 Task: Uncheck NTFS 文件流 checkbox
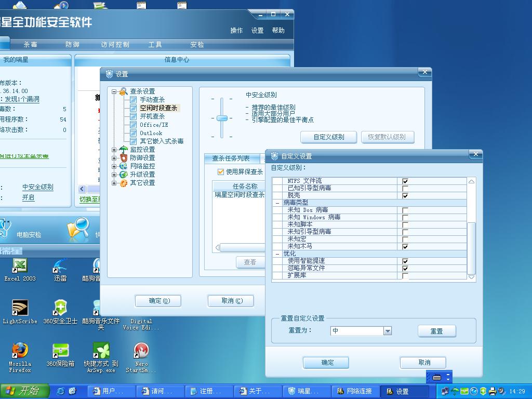click(405, 181)
